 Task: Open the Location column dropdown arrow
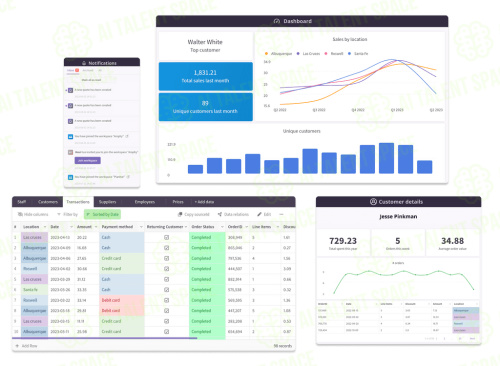coord(45,227)
